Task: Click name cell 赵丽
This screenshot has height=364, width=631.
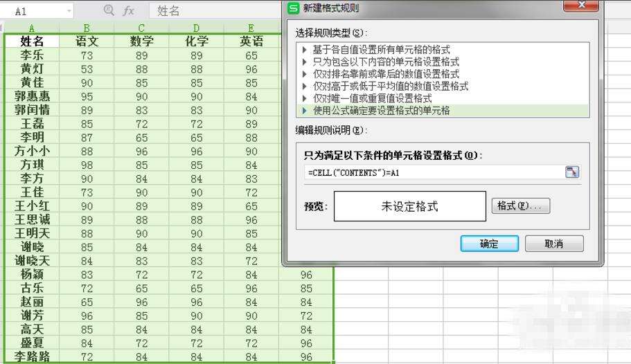Action: (x=32, y=302)
